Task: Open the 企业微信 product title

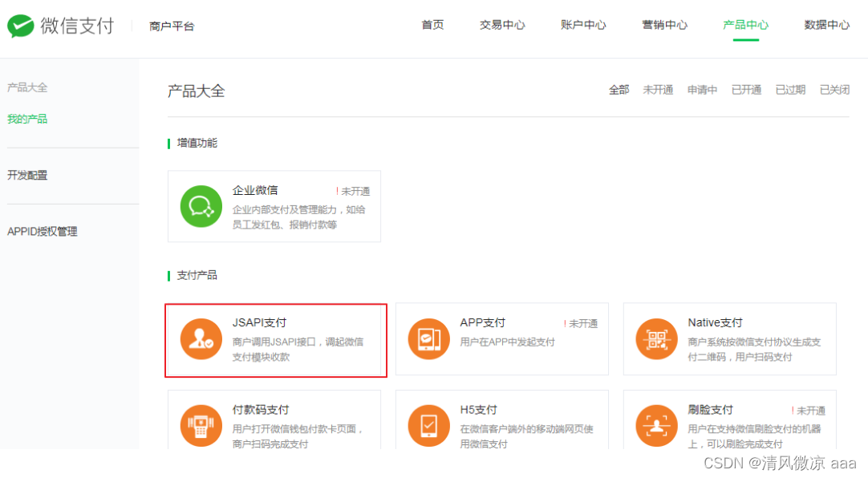Action: pos(255,190)
